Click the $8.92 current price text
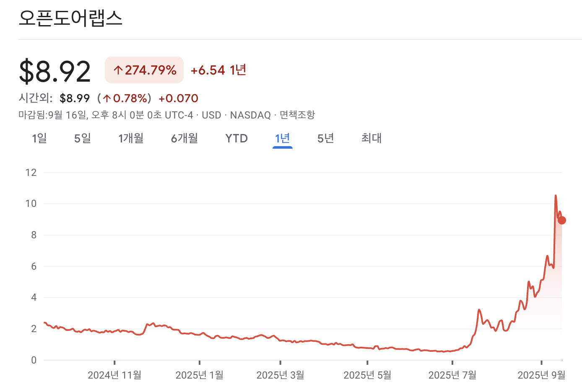 click(x=55, y=70)
